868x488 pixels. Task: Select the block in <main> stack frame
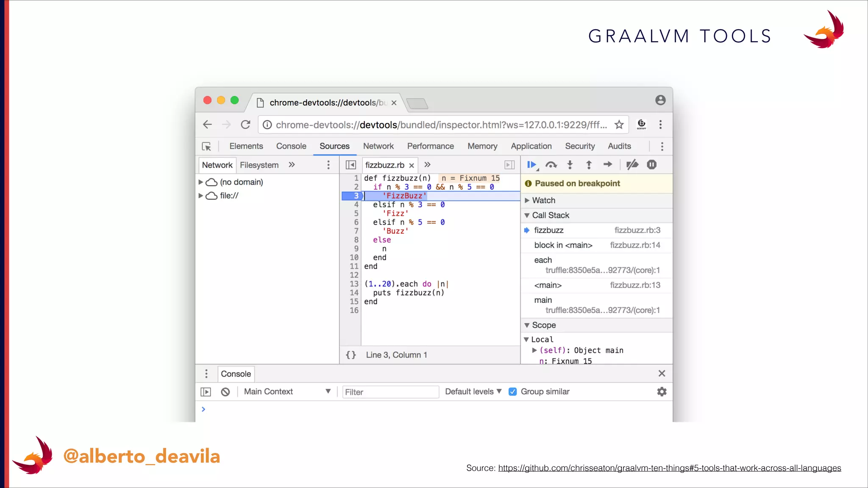597,245
